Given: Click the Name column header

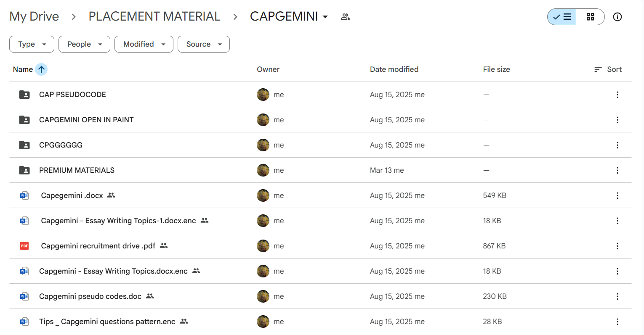Looking at the screenshot, I should point(23,69).
